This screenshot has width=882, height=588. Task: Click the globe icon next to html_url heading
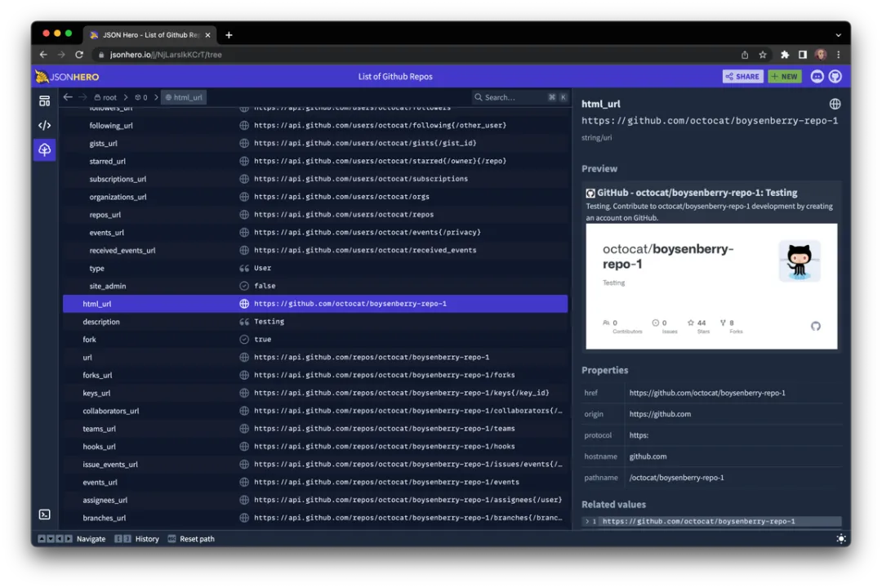(x=835, y=104)
